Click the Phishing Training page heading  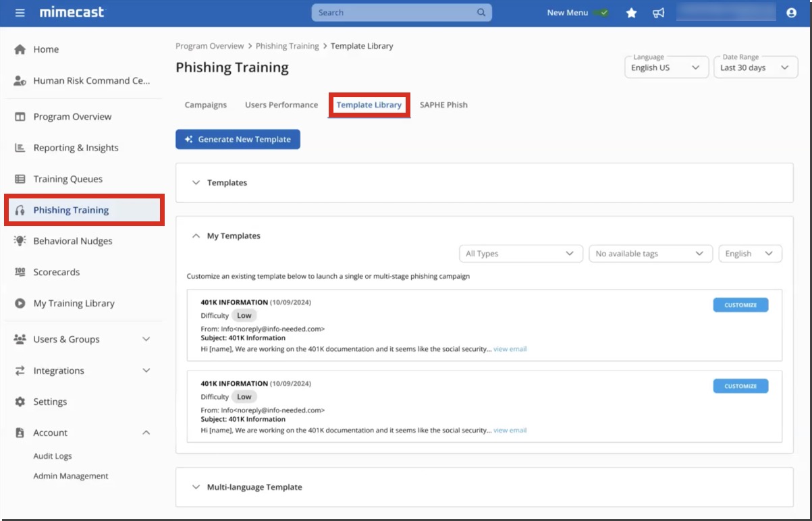pyautogui.click(x=232, y=67)
